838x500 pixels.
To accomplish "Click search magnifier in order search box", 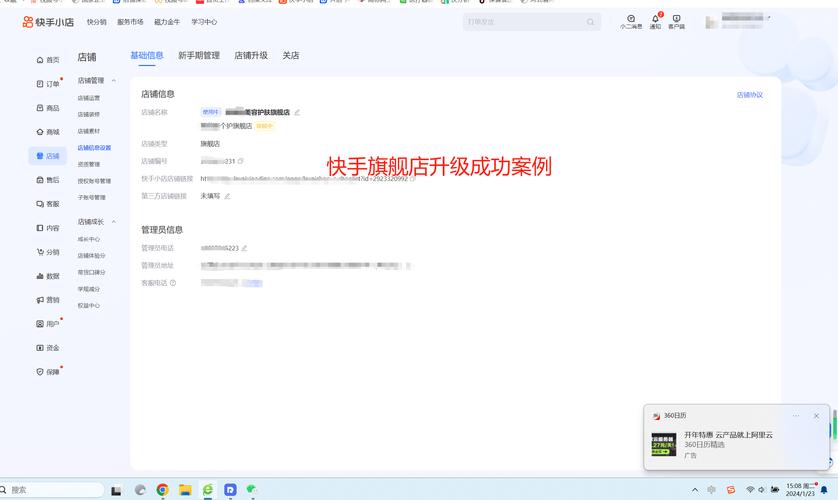I will coord(590,22).
